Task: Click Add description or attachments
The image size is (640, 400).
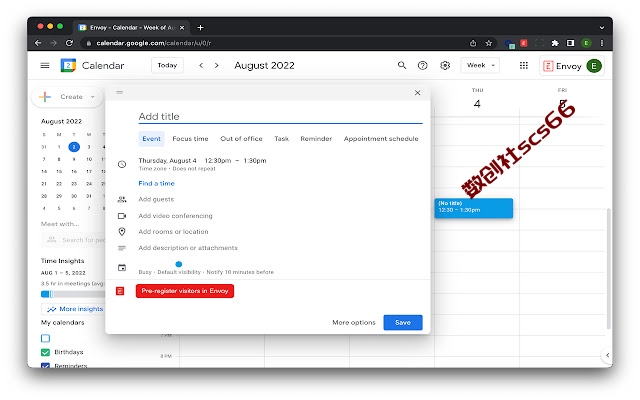Action: 188,248
